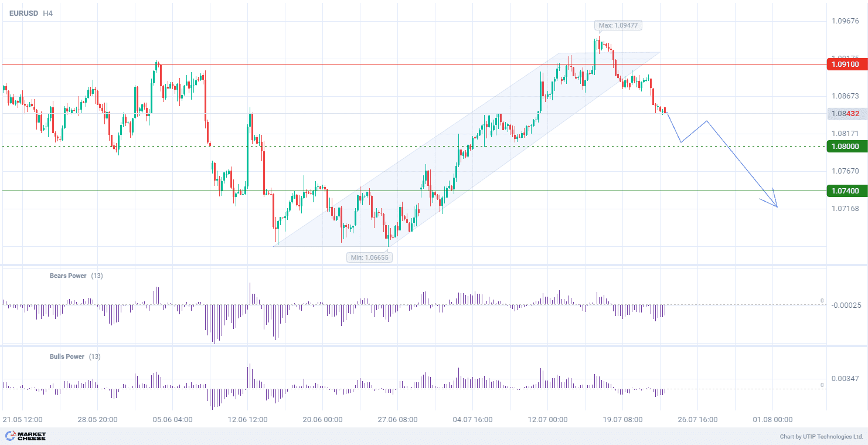The width and height of the screenshot is (868, 445).
Task: Click the Min: 1.06655 price tag
Action: pos(369,257)
